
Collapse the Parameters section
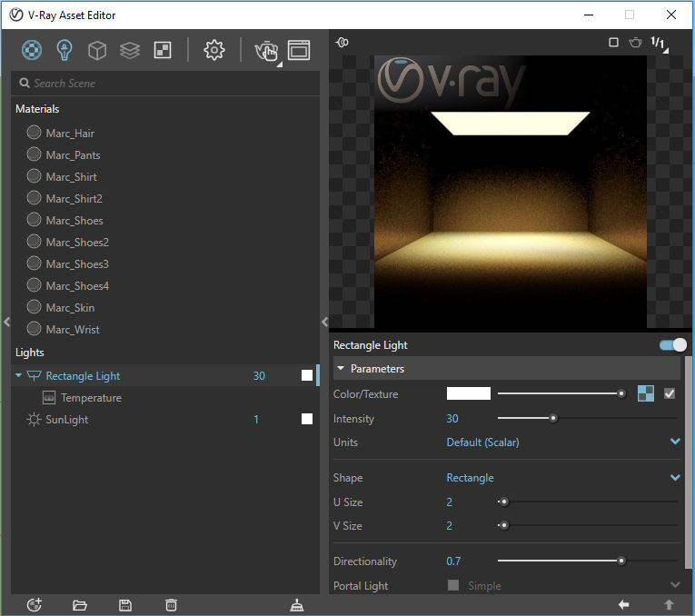click(x=341, y=368)
